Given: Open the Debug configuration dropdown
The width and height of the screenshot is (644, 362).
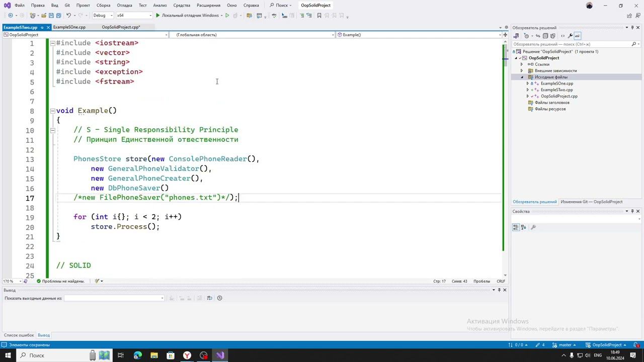Looking at the screenshot, I should tap(103, 16).
